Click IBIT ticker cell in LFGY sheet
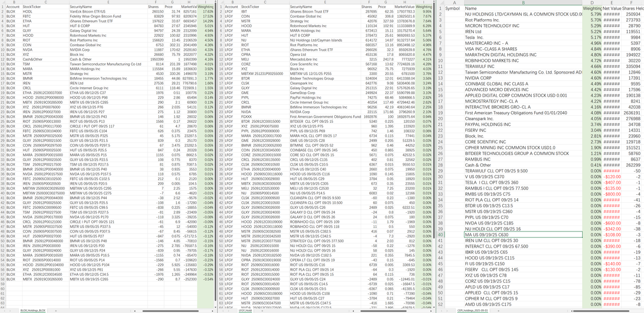The image size is (644, 313). (265, 11)
